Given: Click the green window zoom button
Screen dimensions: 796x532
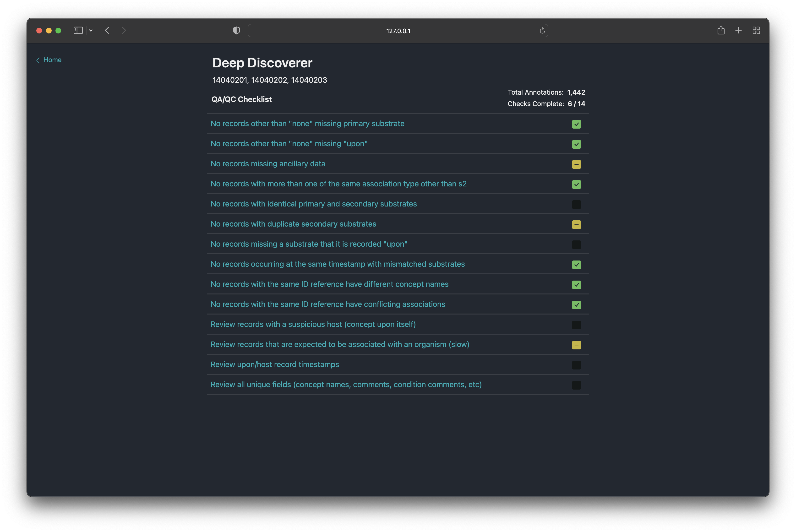Looking at the screenshot, I should click(58, 31).
